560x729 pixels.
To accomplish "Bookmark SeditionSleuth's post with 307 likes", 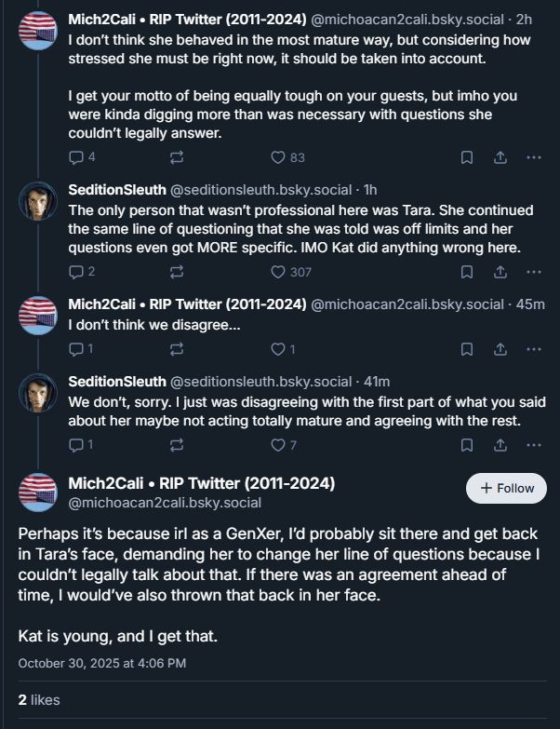I will (467, 272).
